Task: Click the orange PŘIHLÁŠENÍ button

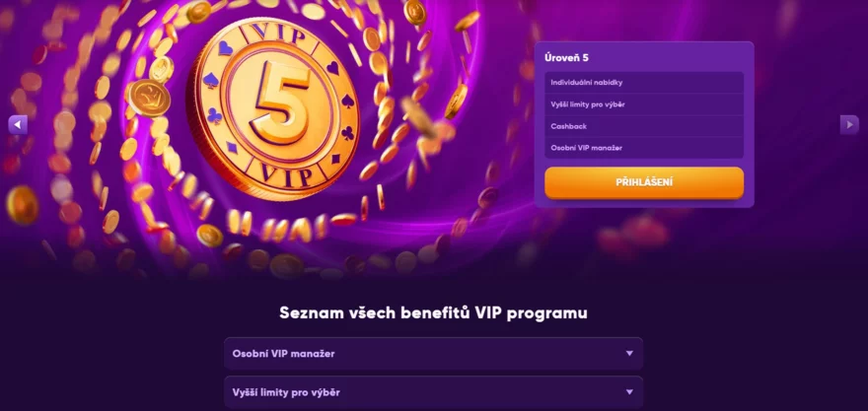Action: click(x=644, y=182)
